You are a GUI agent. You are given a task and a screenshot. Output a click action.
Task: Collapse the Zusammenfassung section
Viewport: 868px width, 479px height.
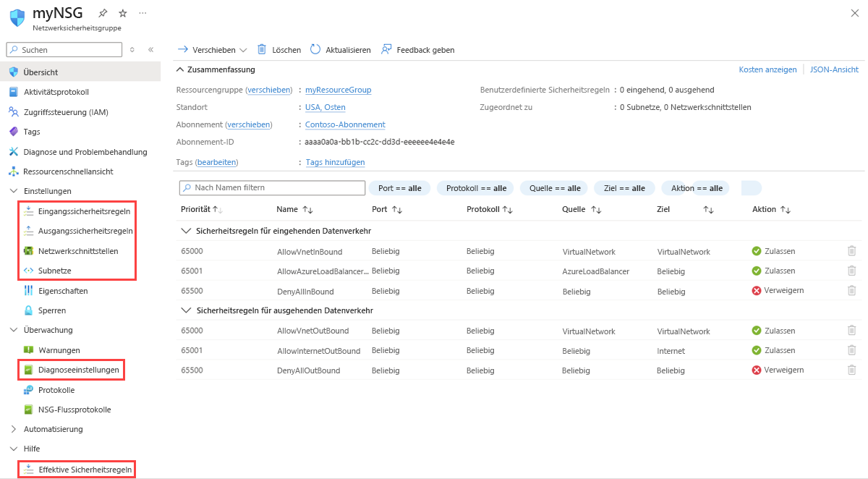tap(180, 69)
